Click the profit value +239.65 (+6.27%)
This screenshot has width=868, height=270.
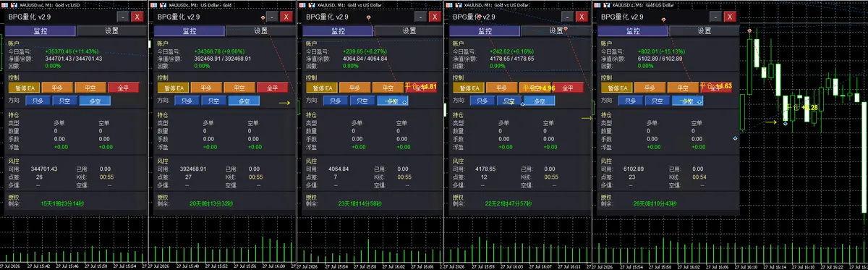(365, 52)
